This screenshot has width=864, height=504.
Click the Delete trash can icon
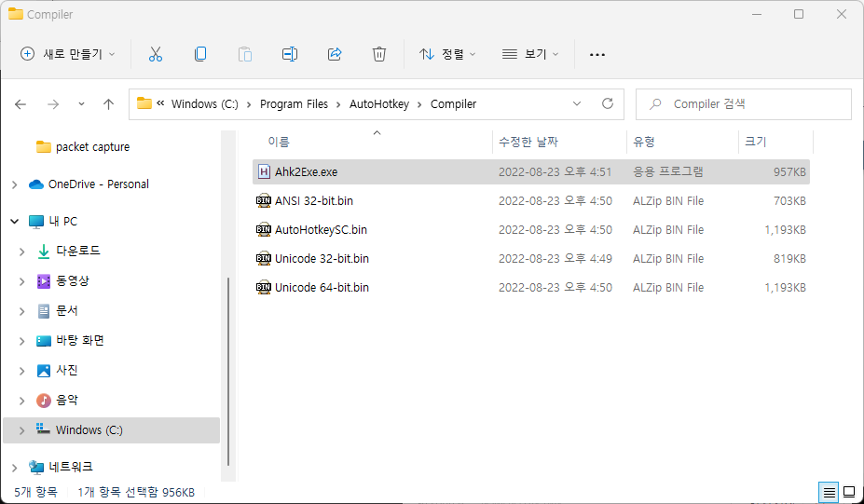tap(379, 54)
